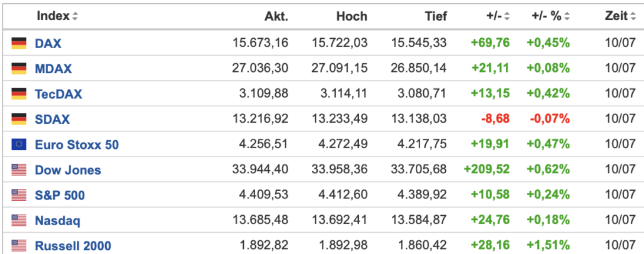Click the EU flag icon beside Euro Stoxx 50

pos(19,145)
